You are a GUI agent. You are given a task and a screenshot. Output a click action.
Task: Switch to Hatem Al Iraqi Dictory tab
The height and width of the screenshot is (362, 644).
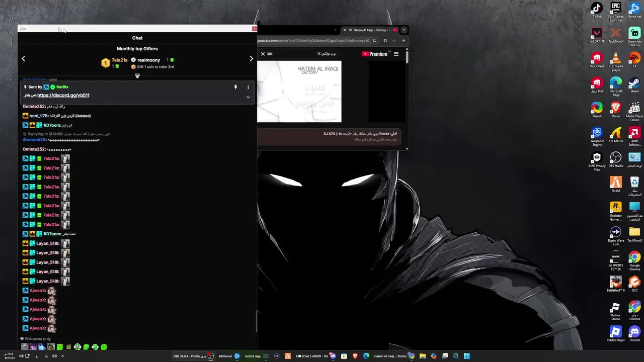(x=370, y=30)
